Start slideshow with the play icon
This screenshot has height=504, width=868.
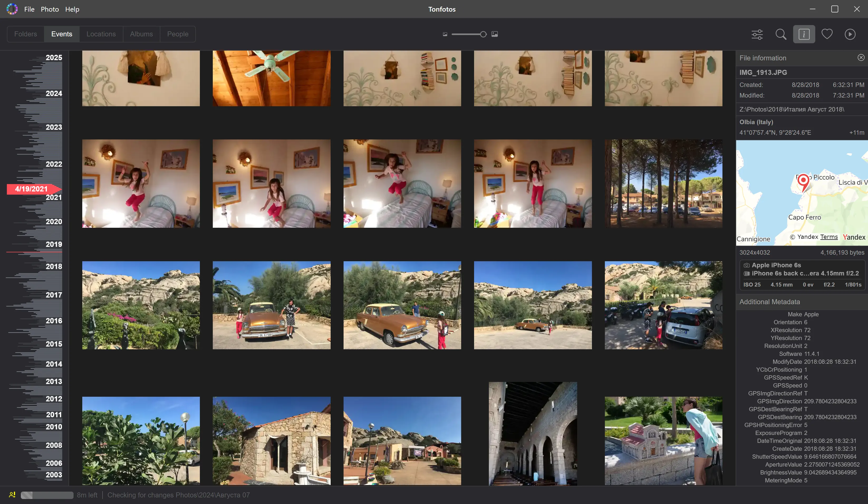click(850, 34)
